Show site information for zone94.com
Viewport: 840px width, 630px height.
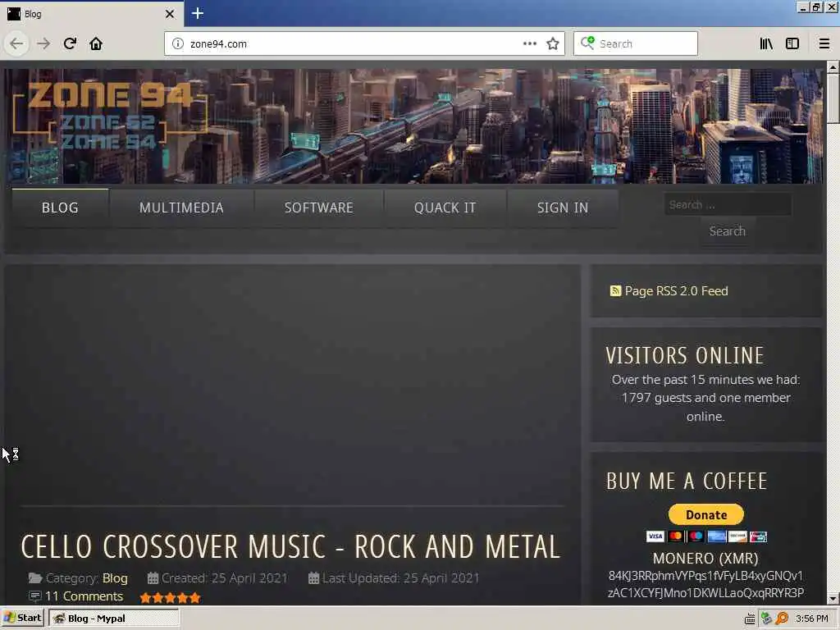[x=178, y=43]
